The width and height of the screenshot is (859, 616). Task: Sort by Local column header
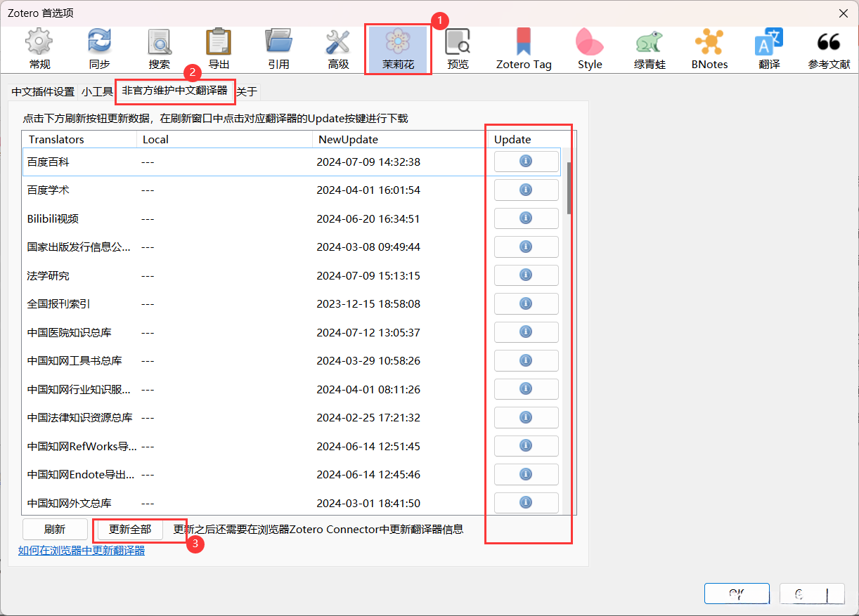(x=224, y=139)
